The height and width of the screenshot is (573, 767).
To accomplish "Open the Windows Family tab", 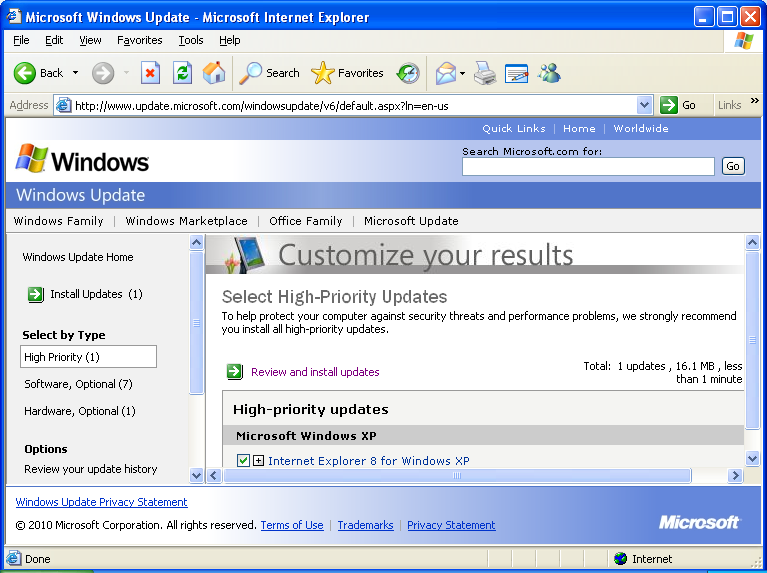I will pos(58,221).
